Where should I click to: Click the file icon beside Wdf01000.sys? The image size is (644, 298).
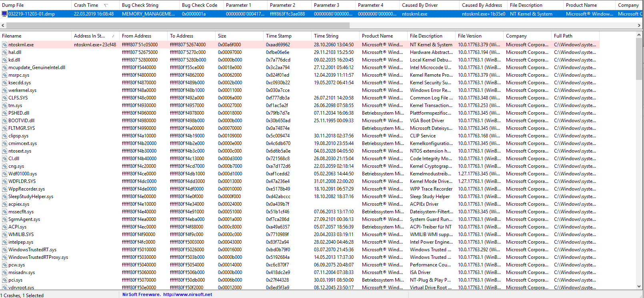pyautogui.click(x=4, y=174)
